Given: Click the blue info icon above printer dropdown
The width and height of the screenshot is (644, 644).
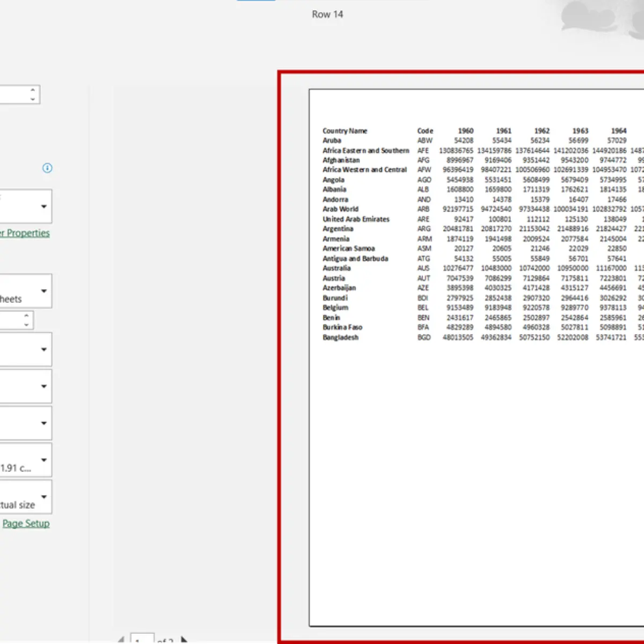Looking at the screenshot, I should pos(47,168).
